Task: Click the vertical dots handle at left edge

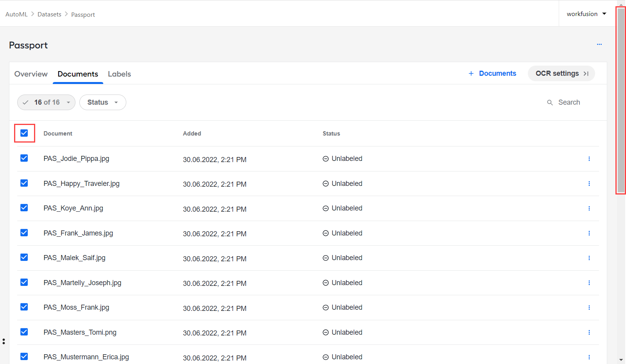Action: click(x=4, y=341)
